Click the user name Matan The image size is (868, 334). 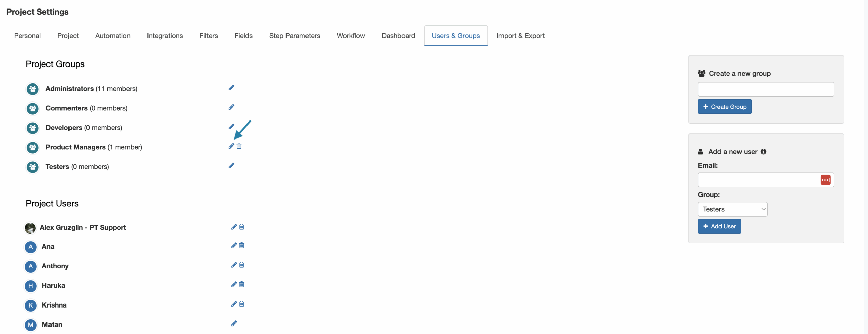(x=52, y=324)
